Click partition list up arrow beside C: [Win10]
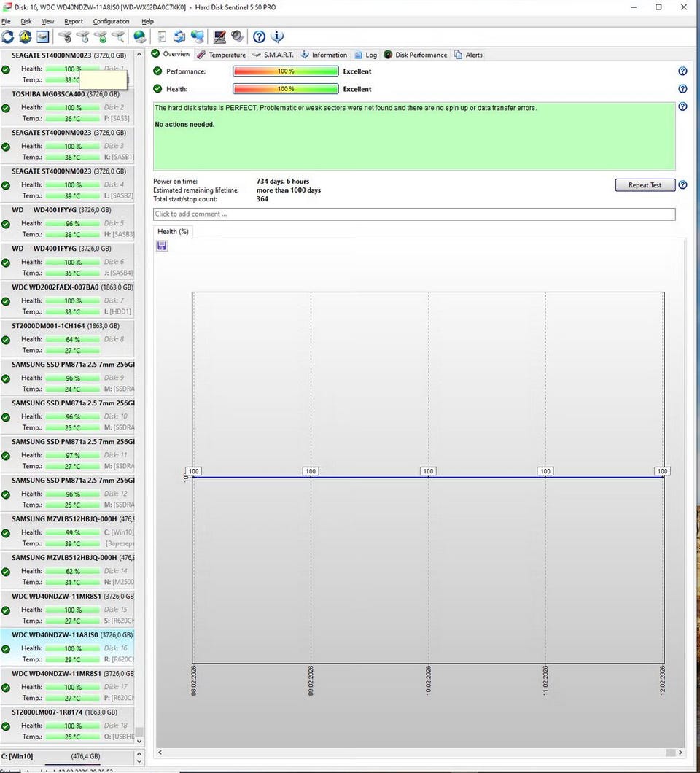 tap(139, 753)
